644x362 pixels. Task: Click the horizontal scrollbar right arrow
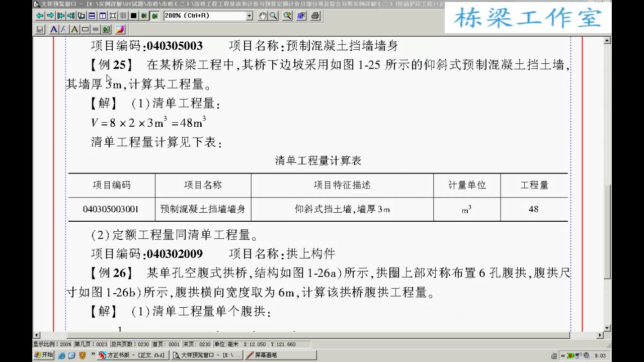click(x=599, y=335)
